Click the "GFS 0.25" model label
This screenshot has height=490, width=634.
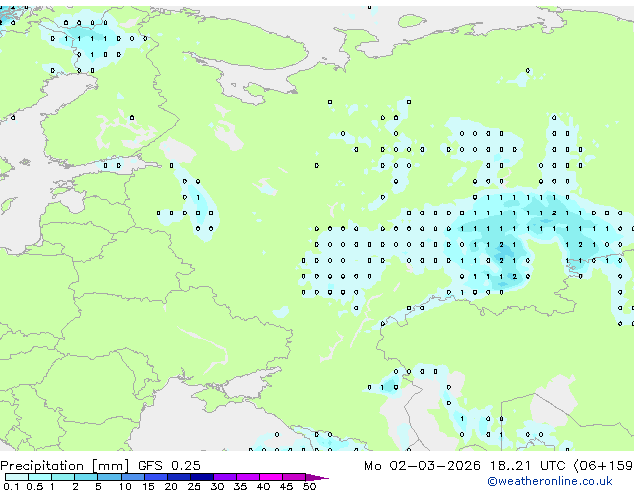tap(169, 466)
